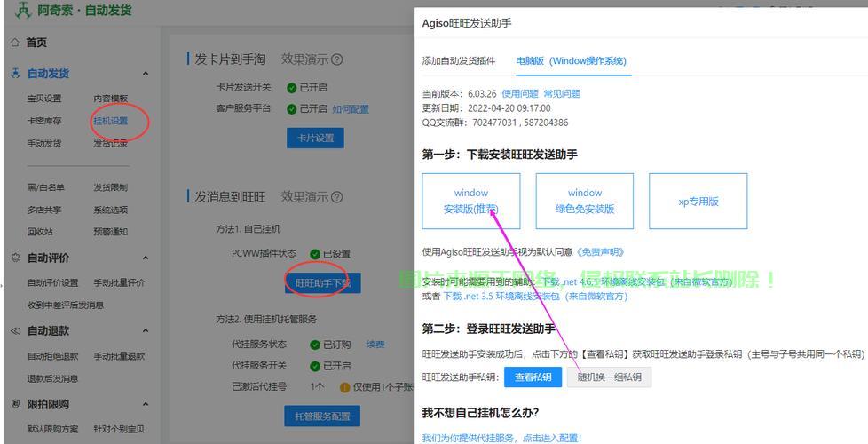Open 收到中差评后发消息 in sidebar
The image size is (868, 444).
[x=66, y=305]
